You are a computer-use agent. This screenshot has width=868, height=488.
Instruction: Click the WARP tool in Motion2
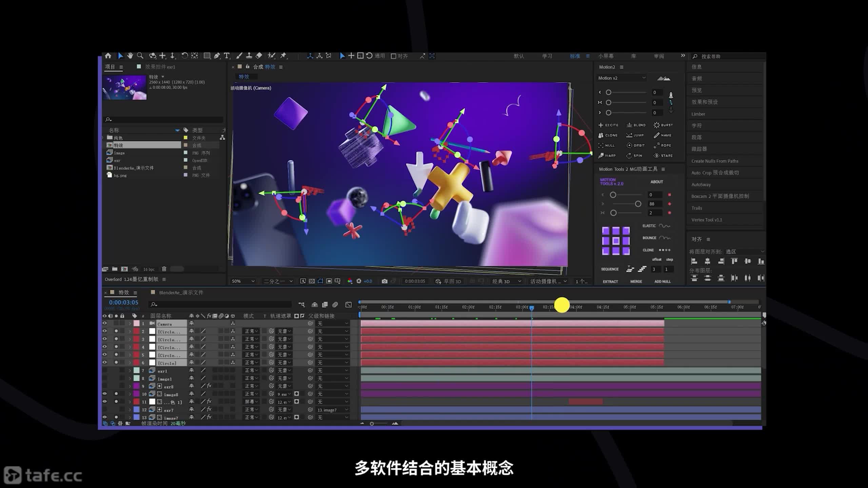(x=607, y=156)
